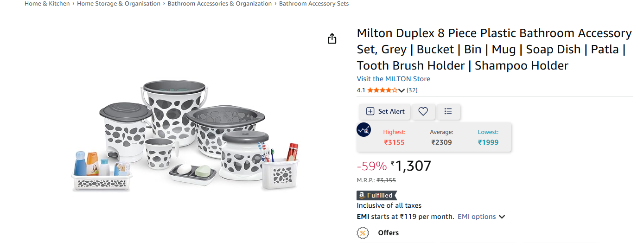The width and height of the screenshot is (644, 243).
Task: Open Bathroom Accessories & Organization breadcrumb
Action: 220,4
